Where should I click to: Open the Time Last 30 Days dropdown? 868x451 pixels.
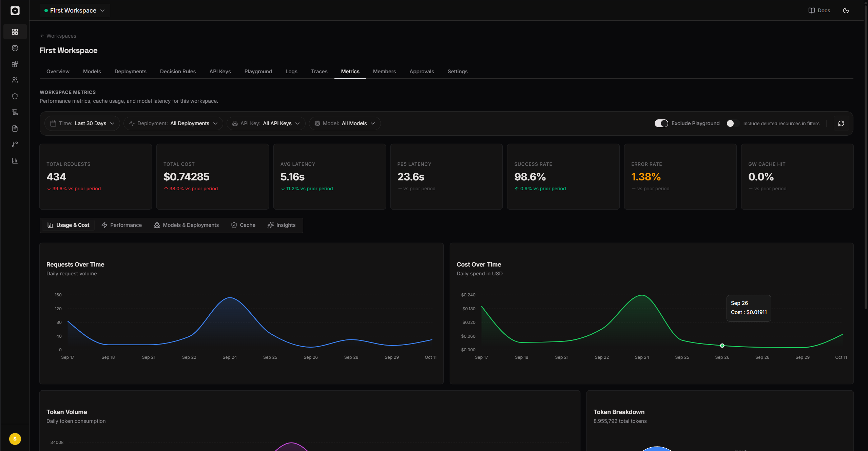point(82,123)
